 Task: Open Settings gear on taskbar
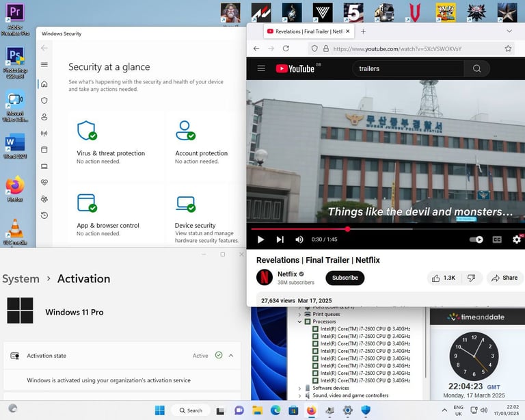[347, 410]
